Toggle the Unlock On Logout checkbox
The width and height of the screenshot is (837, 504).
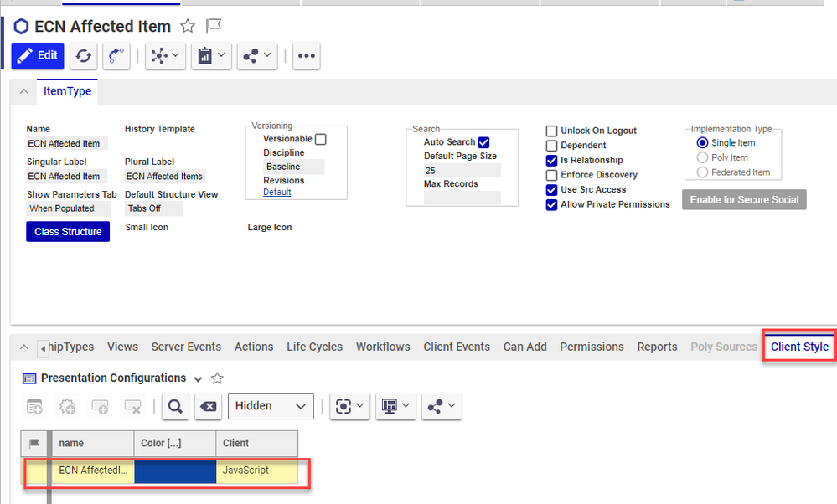(551, 131)
